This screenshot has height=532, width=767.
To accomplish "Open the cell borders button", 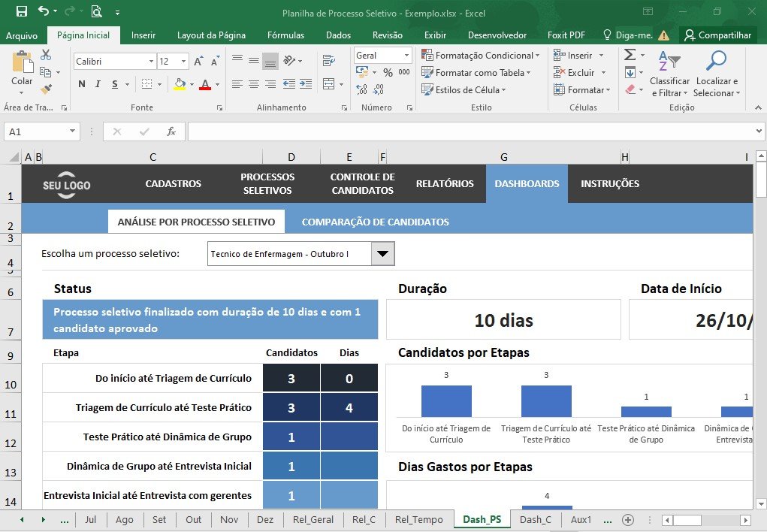I will 146,84.
